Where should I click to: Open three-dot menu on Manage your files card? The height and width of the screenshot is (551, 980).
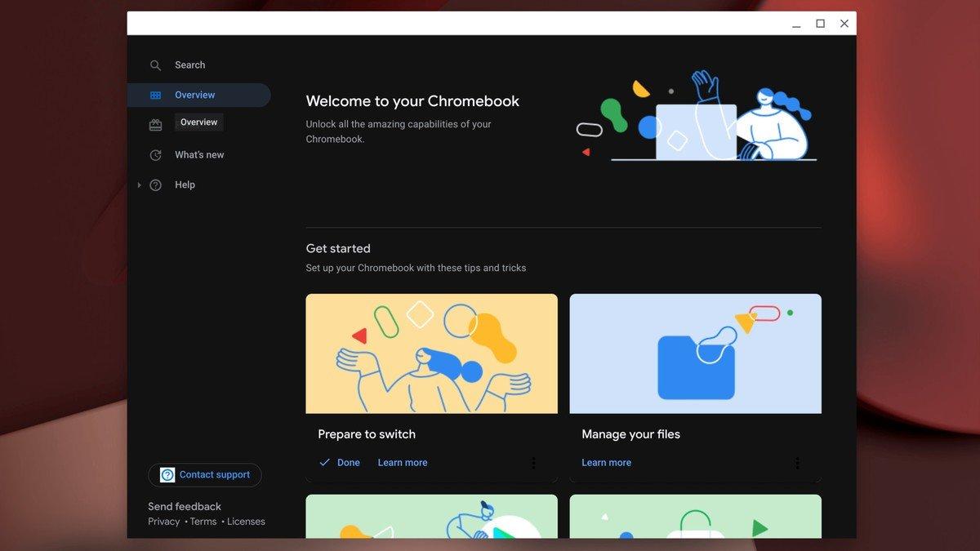[797, 462]
